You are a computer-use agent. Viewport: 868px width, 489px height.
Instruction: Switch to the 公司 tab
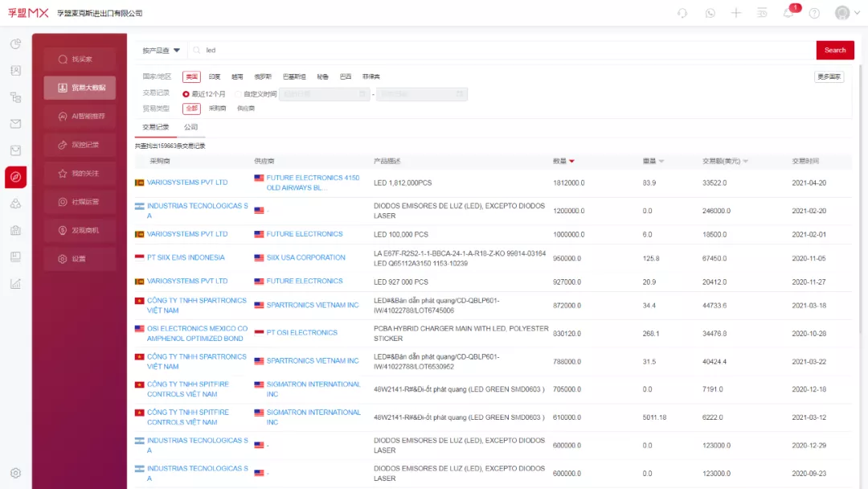coord(190,127)
